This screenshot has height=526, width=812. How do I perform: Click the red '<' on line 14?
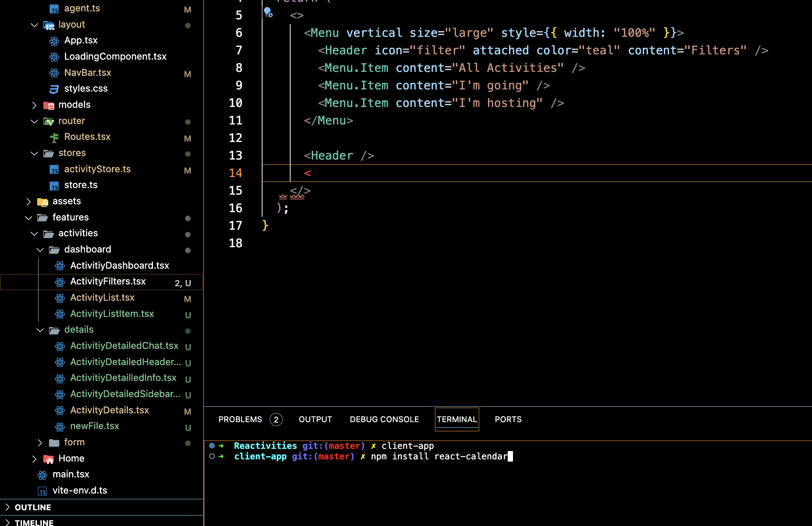307,173
